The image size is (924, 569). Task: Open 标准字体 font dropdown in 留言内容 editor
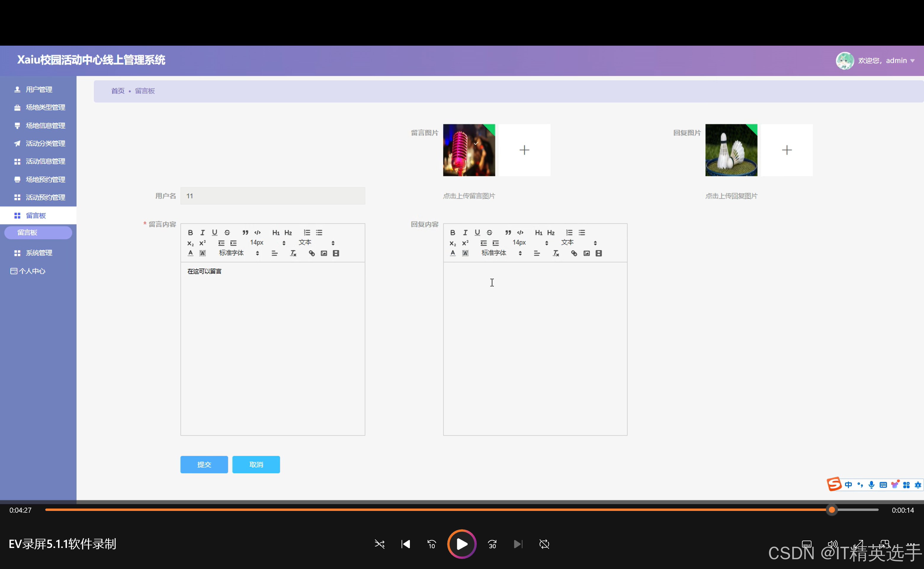coord(239,253)
